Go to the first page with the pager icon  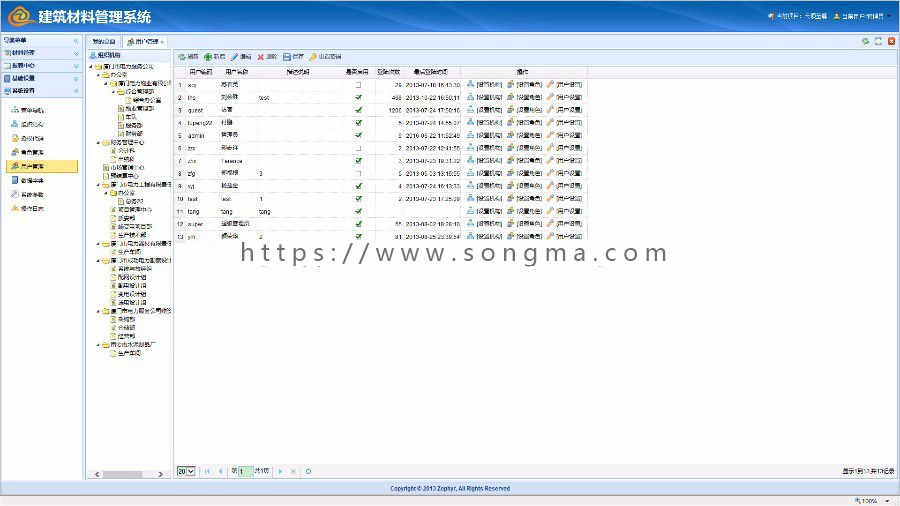(207, 472)
